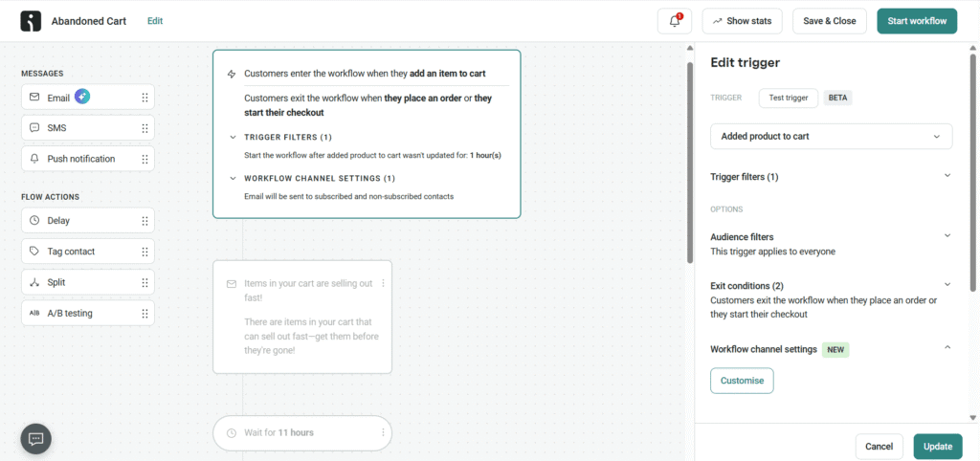Open the Wait step options menu
The width and height of the screenshot is (980, 461).
[x=383, y=432]
